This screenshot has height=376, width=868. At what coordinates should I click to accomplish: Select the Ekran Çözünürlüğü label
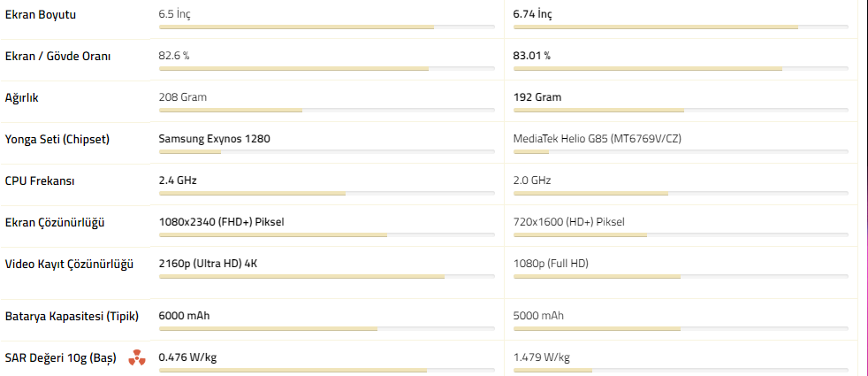pos(55,222)
